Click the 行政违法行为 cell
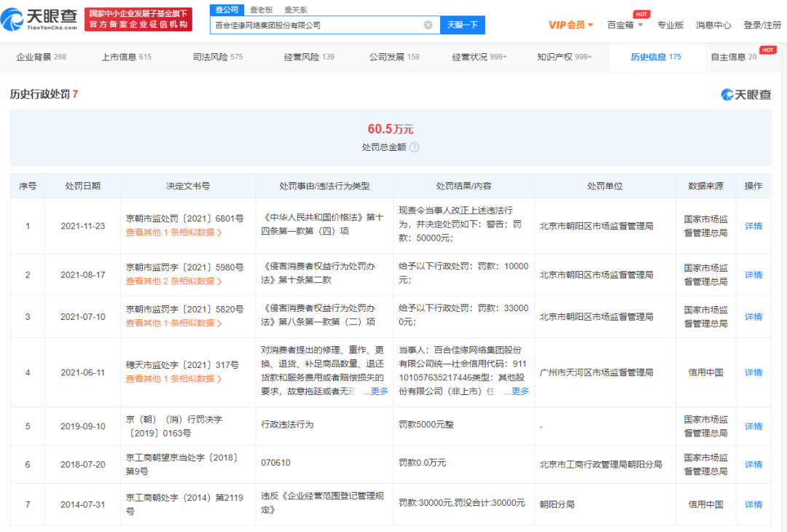The image size is (787, 532). point(287,425)
